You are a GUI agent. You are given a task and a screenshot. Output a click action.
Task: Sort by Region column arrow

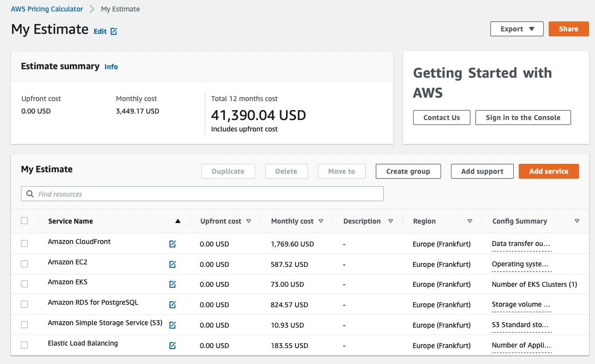coord(470,221)
